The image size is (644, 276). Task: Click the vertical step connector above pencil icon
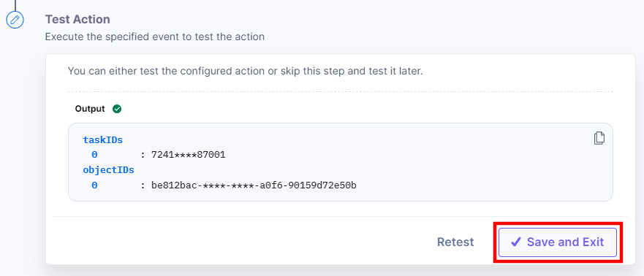[x=15, y=5]
